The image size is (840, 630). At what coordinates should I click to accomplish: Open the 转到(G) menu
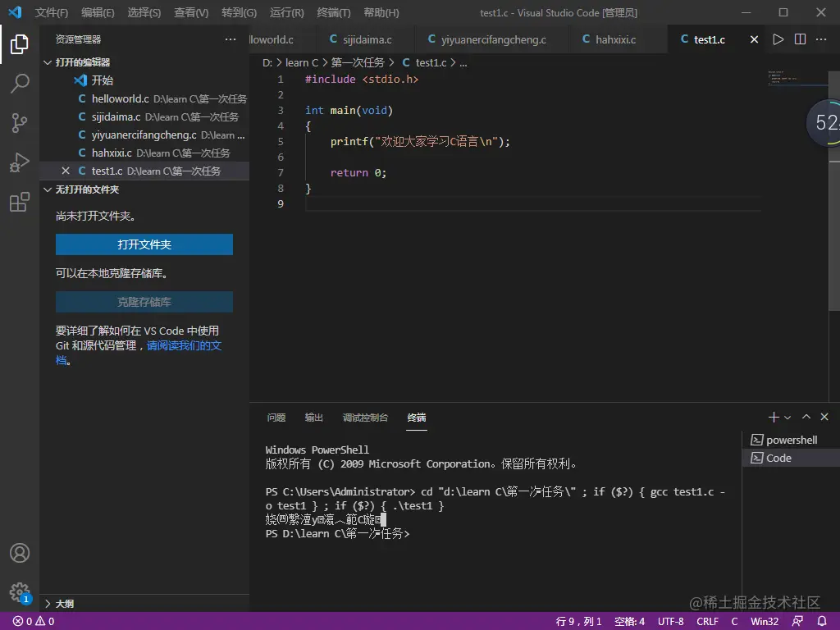[x=239, y=12]
